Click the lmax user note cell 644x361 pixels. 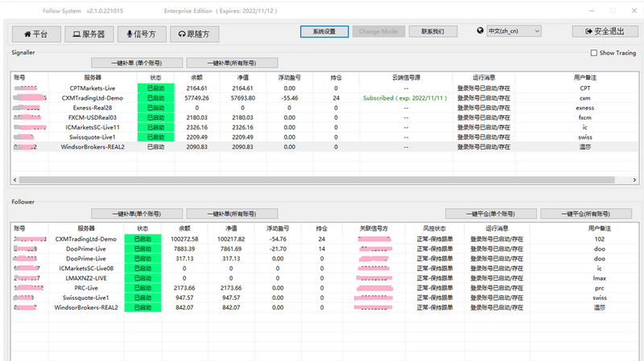(x=599, y=278)
